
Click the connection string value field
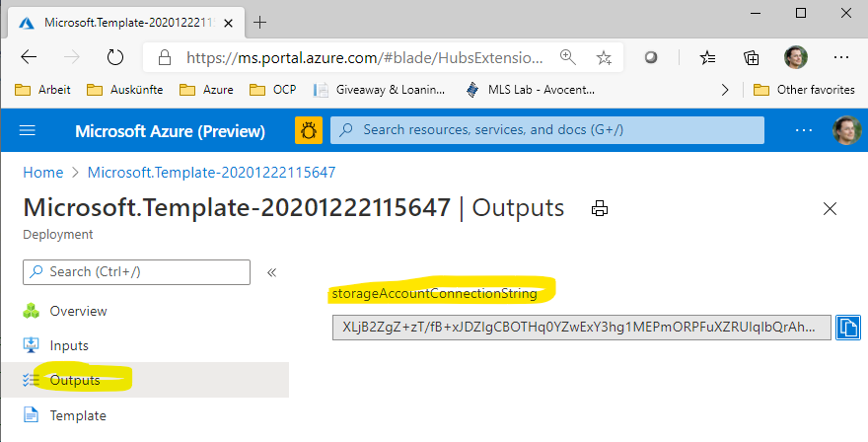click(x=582, y=327)
